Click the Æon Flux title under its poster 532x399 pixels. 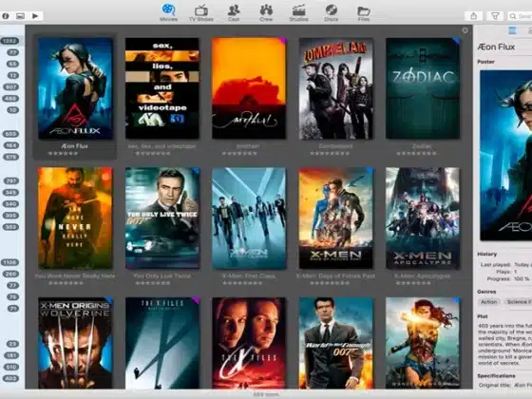point(75,146)
